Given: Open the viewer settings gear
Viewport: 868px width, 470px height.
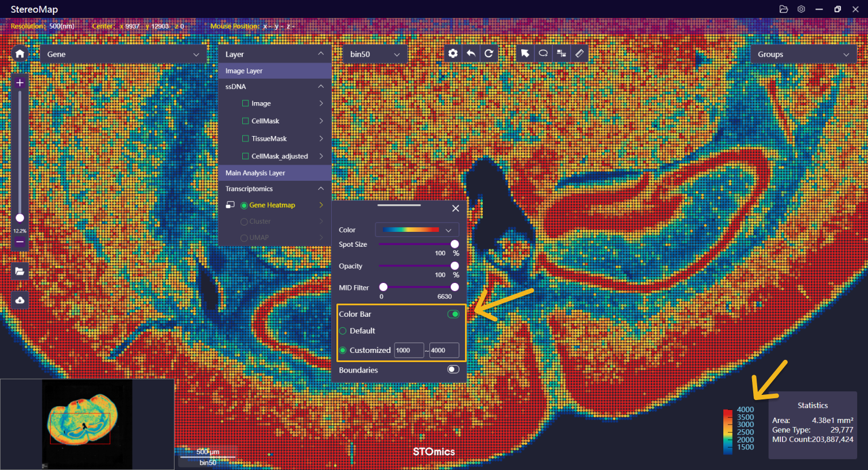Looking at the screenshot, I should click(x=453, y=53).
